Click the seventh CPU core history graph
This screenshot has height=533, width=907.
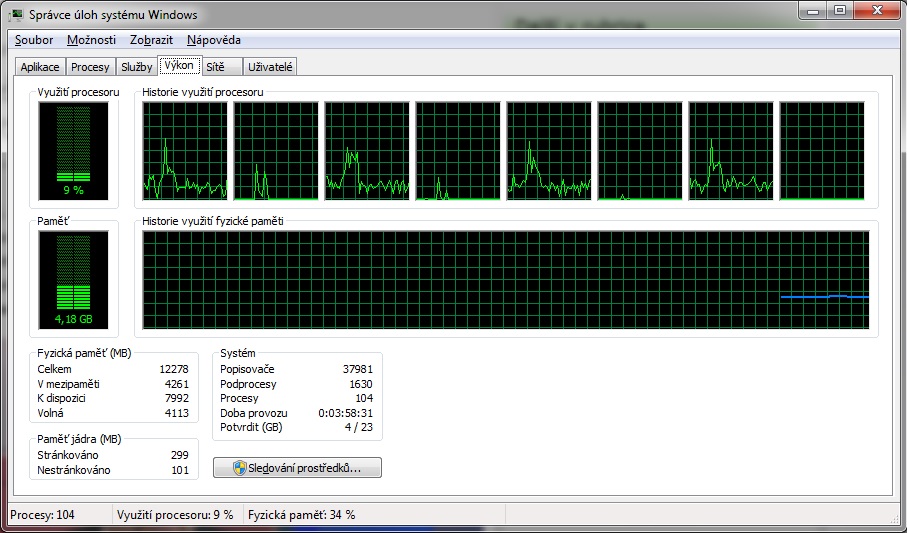pos(731,151)
